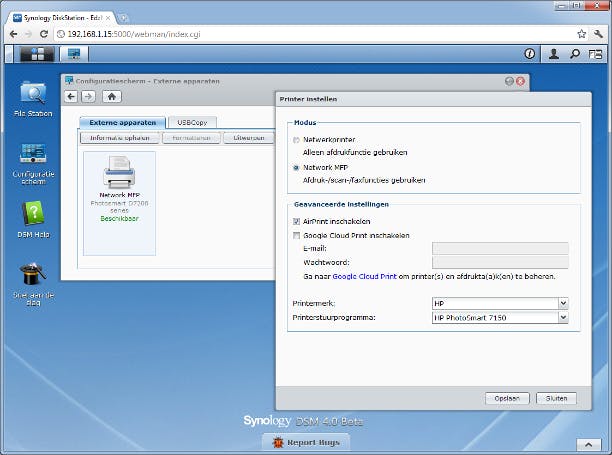Image resolution: width=612 pixels, height=455 pixels.
Task: Click Informatie ophalen button
Action: [x=120, y=138]
